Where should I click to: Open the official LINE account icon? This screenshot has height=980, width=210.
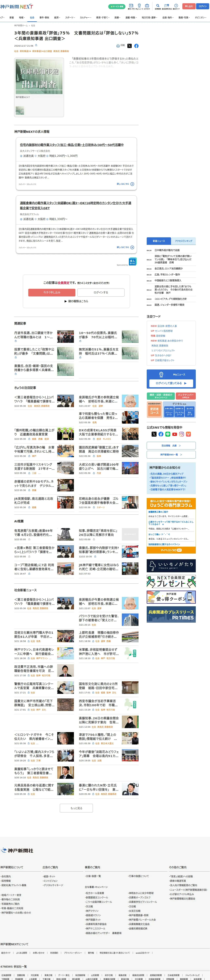coord(168,434)
